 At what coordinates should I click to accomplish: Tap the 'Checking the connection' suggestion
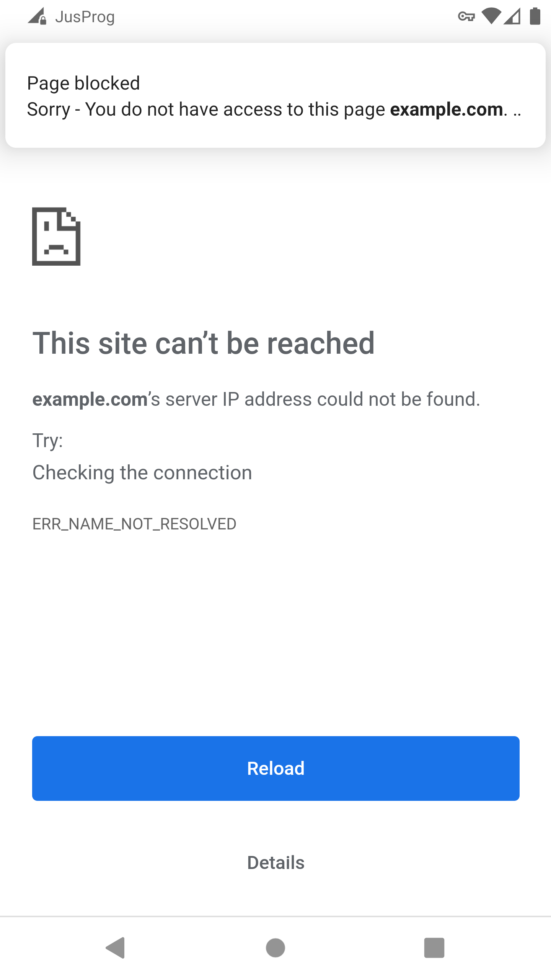coord(142,473)
